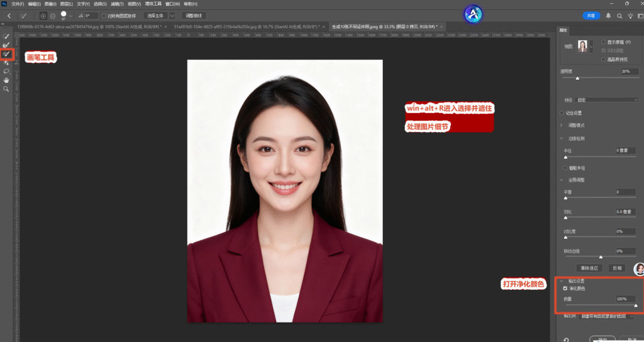Close the 13f8f49b document tab
Viewport: 644px width, 342px height.
click(x=165, y=26)
